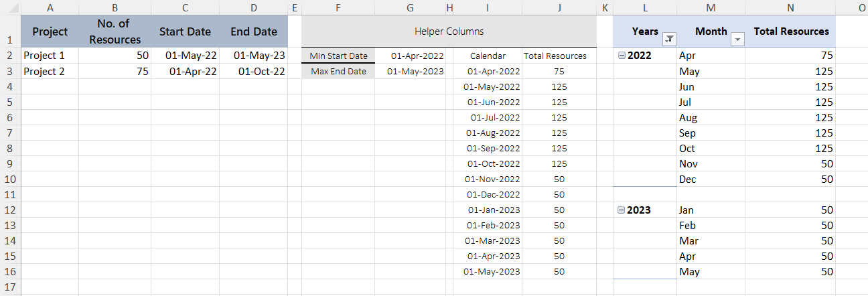The height and width of the screenshot is (296, 868).
Task: Select column J header
Action: tap(559, 7)
